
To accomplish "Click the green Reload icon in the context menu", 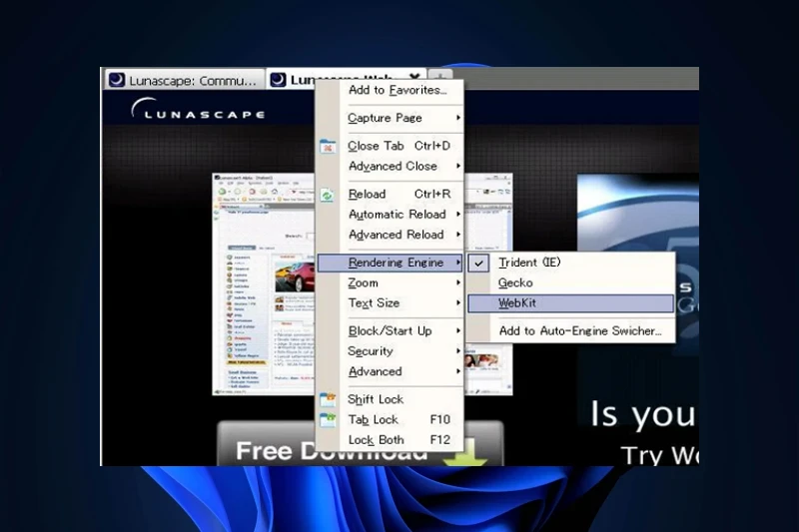I will tap(328, 195).
